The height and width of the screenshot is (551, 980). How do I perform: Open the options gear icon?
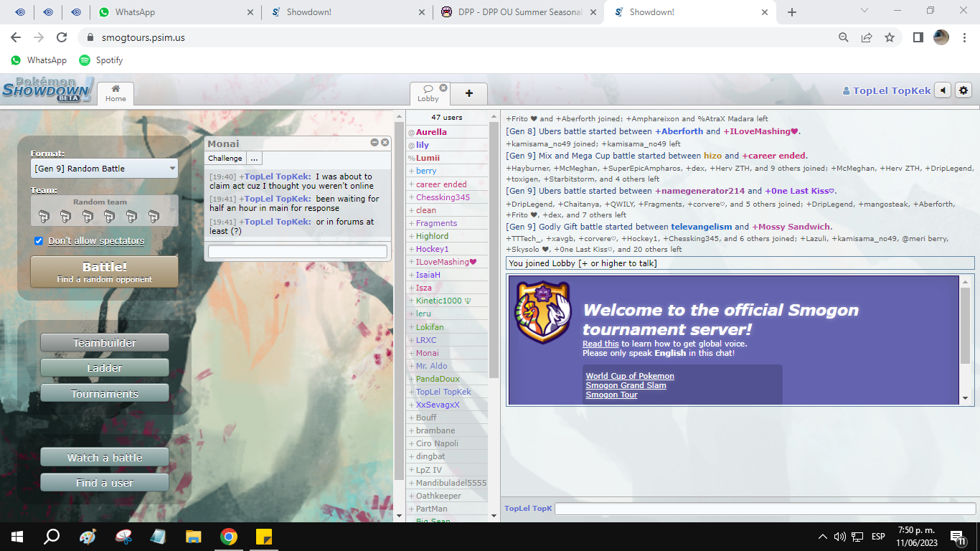(x=963, y=90)
